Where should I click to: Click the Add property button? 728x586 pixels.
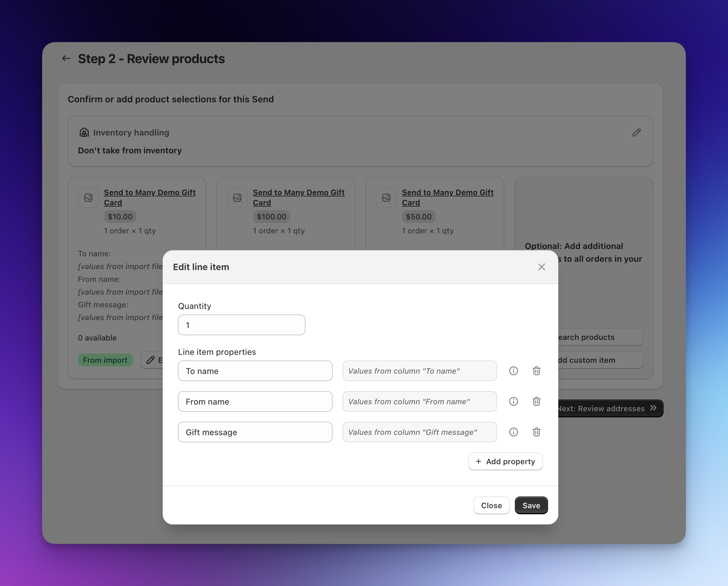tap(505, 461)
